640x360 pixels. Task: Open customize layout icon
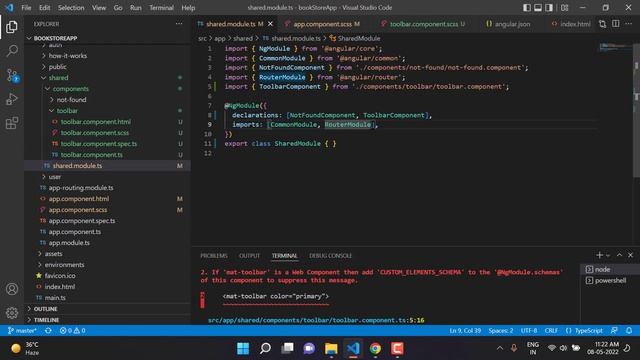[564, 8]
